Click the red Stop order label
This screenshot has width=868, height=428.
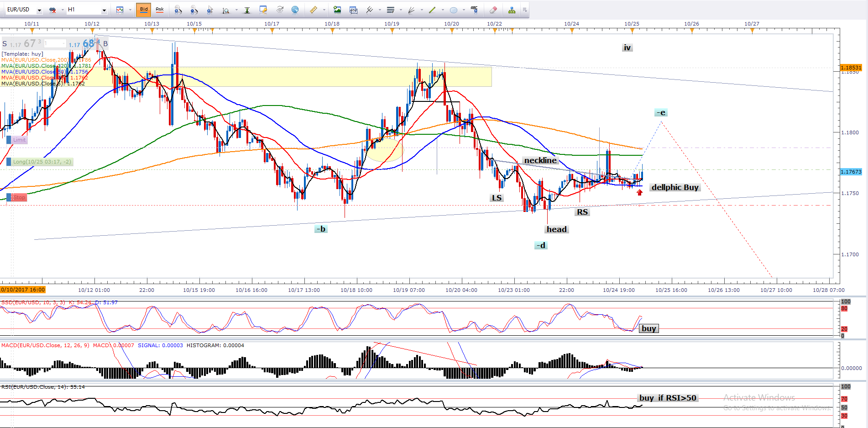(x=19, y=197)
